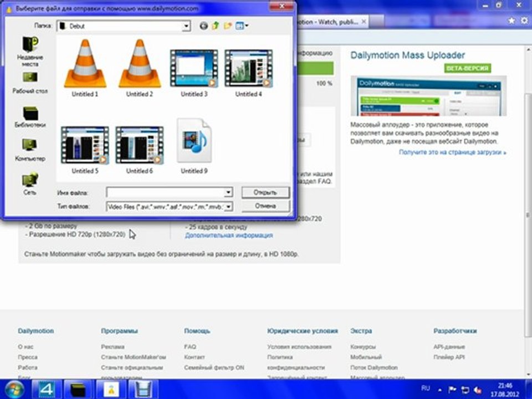Viewport: 532px width, 399px height.
Task: Click the Windows Start button
Action: tap(13, 389)
